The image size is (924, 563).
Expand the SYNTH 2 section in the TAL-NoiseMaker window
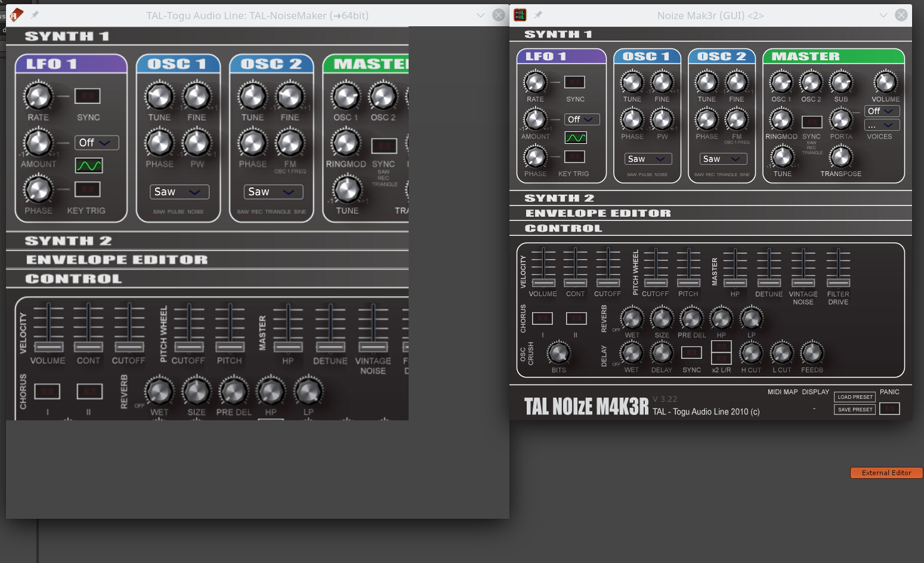[x=207, y=241]
